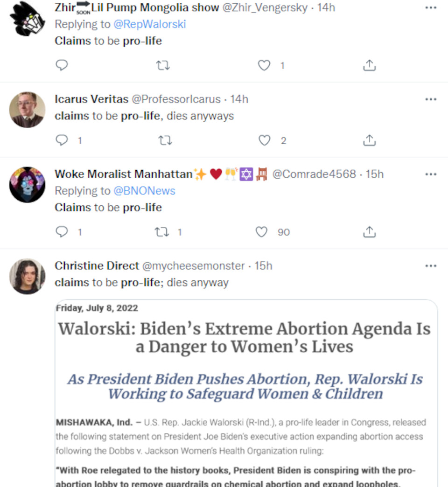Viewport: 448px width, 487px height.
Task: Open more options on Christine Direct tweet
Action: tap(431, 266)
